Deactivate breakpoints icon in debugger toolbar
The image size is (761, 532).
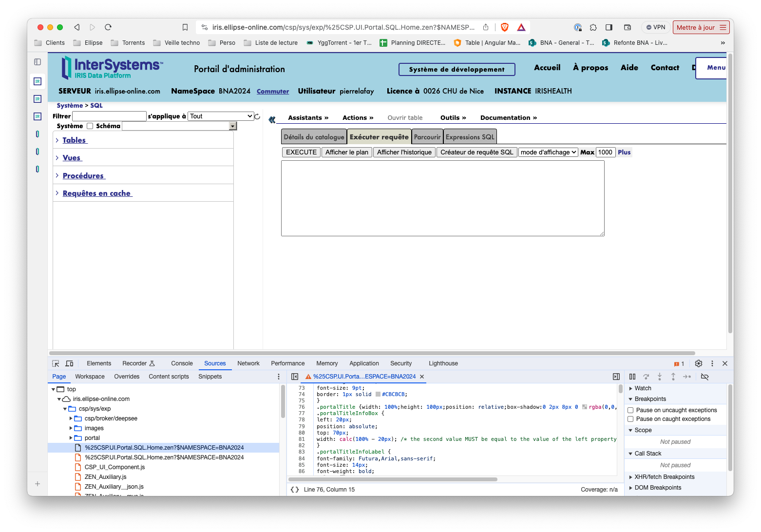tap(704, 377)
